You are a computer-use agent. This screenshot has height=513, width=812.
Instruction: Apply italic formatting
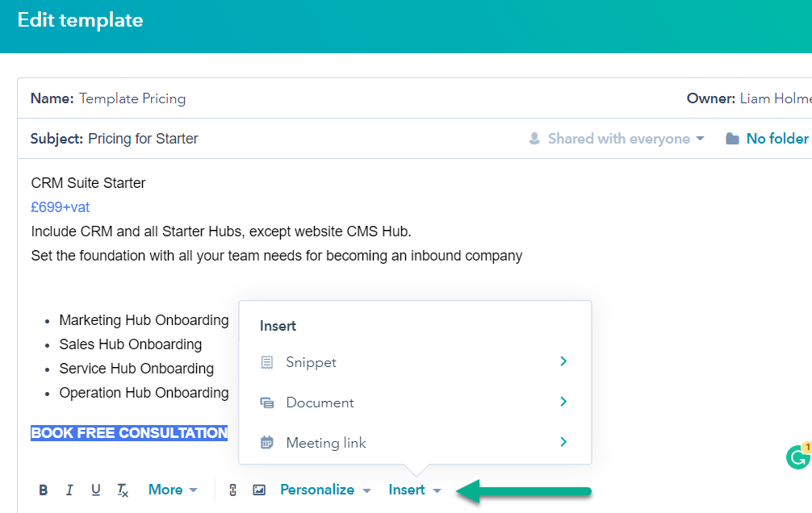click(x=69, y=490)
